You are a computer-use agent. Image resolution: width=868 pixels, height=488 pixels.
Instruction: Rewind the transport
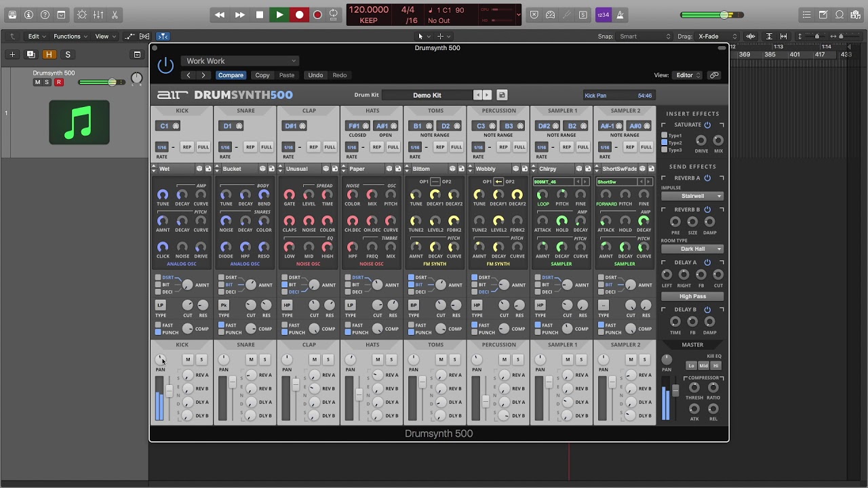[x=219, y=14]
